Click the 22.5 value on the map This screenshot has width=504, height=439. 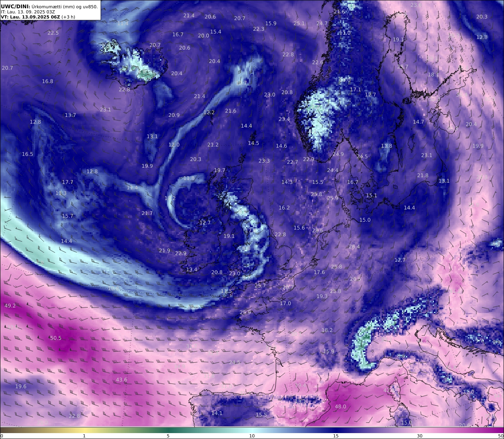click(53, 33)
